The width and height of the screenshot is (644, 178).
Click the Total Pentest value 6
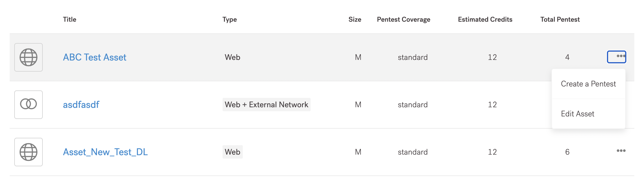pos(567,152)
